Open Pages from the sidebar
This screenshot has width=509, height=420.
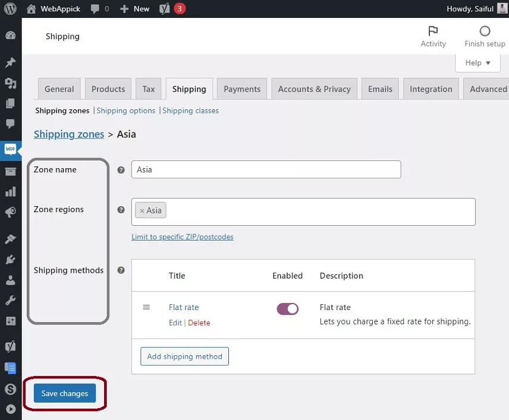click(10, 103)
